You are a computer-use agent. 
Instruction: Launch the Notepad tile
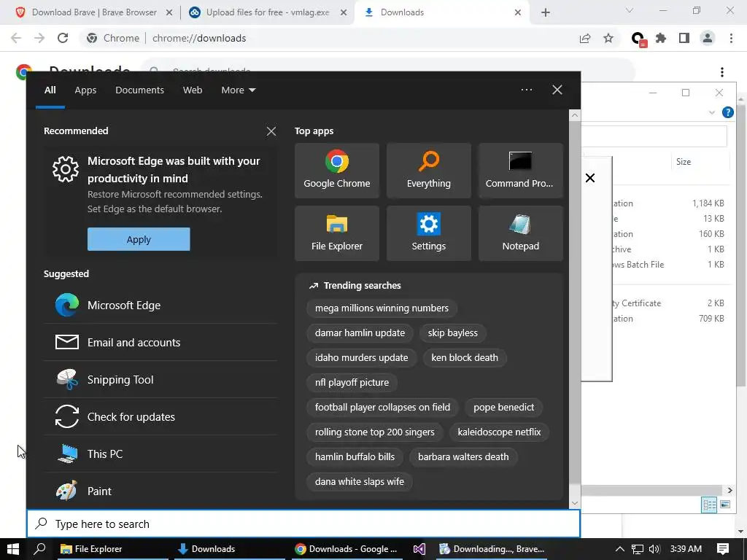(521, 233)
